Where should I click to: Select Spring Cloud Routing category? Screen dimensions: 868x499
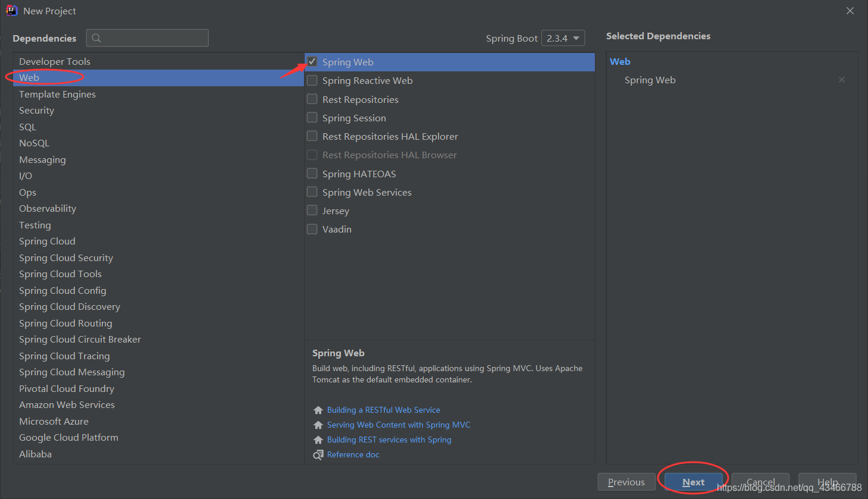pos(158,323)
